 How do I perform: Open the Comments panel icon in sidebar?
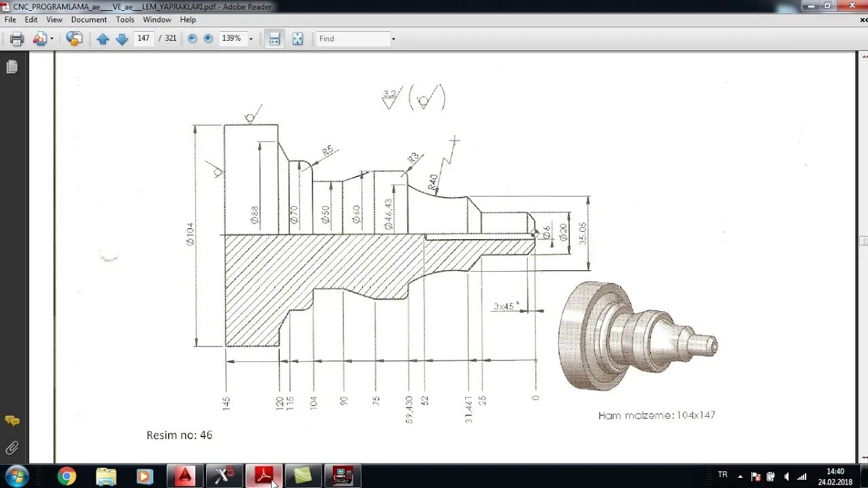tap(12, 421)
